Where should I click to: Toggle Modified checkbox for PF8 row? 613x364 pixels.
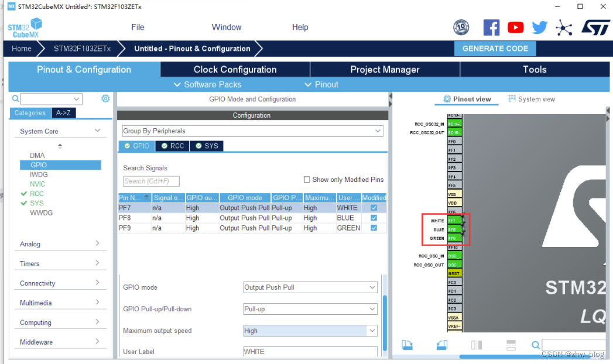374,218
